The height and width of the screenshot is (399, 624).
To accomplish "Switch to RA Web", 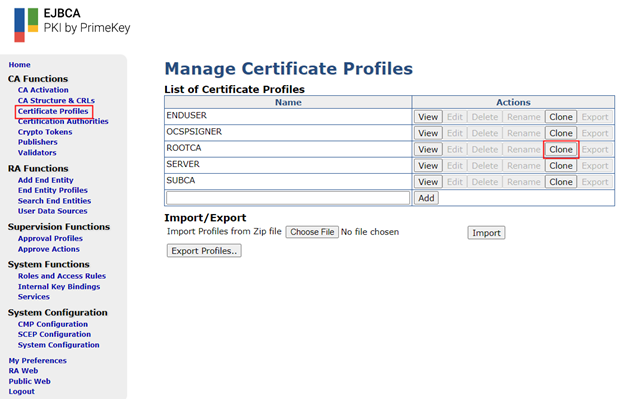I will (23, 371).
